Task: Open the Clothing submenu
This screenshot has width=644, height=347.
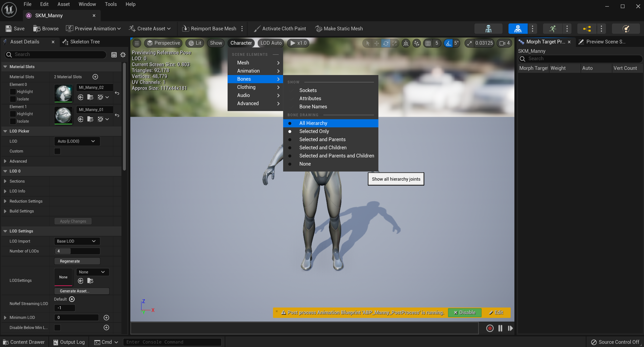Action: click(x=255, y=87)
